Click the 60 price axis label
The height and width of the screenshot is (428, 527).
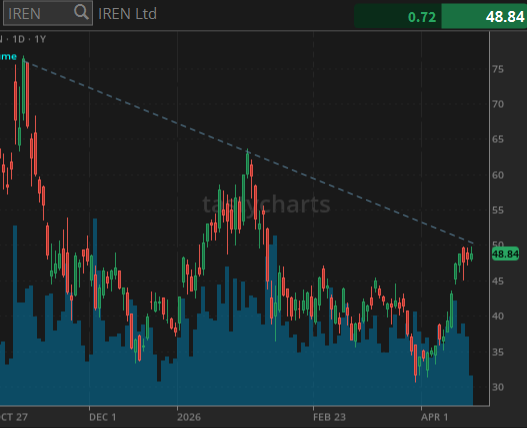click(498, 175)
